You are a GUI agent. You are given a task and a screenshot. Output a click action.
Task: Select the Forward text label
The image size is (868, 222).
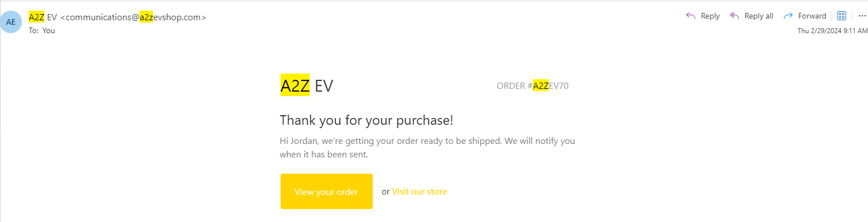click(812, 16)
